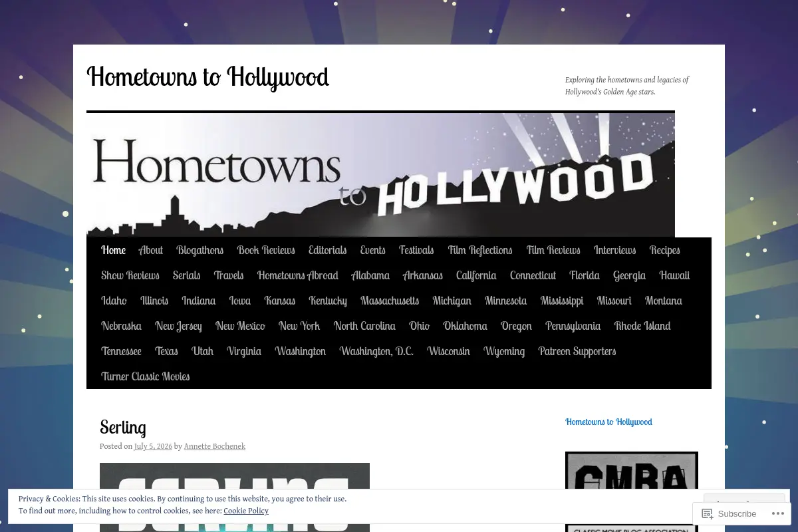The image size is (798, 532).
Task: Navigate to Travels
Action: tap(229, 275)
